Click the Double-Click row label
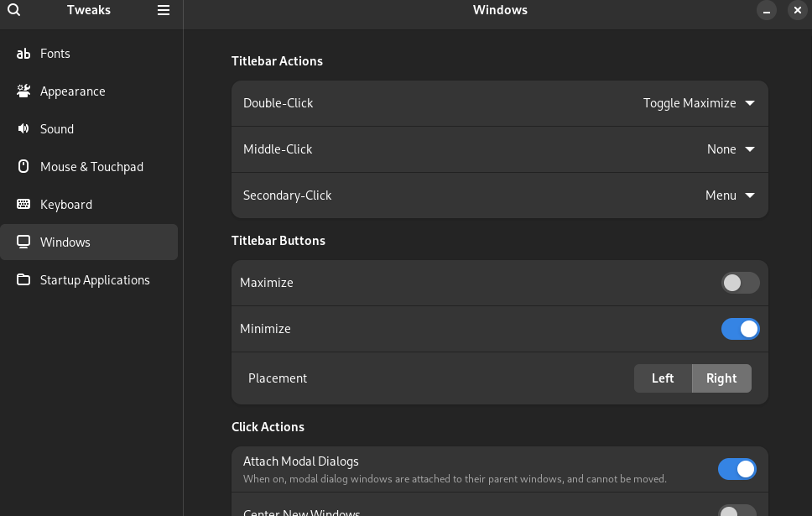 coord(278,103)
